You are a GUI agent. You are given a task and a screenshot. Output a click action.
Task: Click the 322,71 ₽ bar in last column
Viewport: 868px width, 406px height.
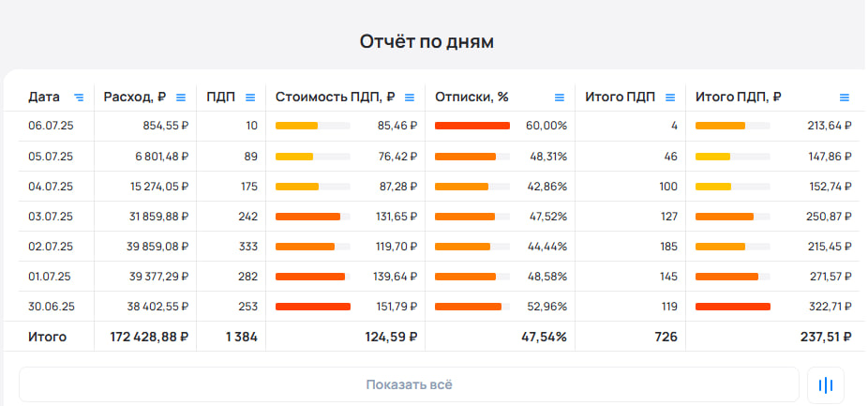point(732,306)
